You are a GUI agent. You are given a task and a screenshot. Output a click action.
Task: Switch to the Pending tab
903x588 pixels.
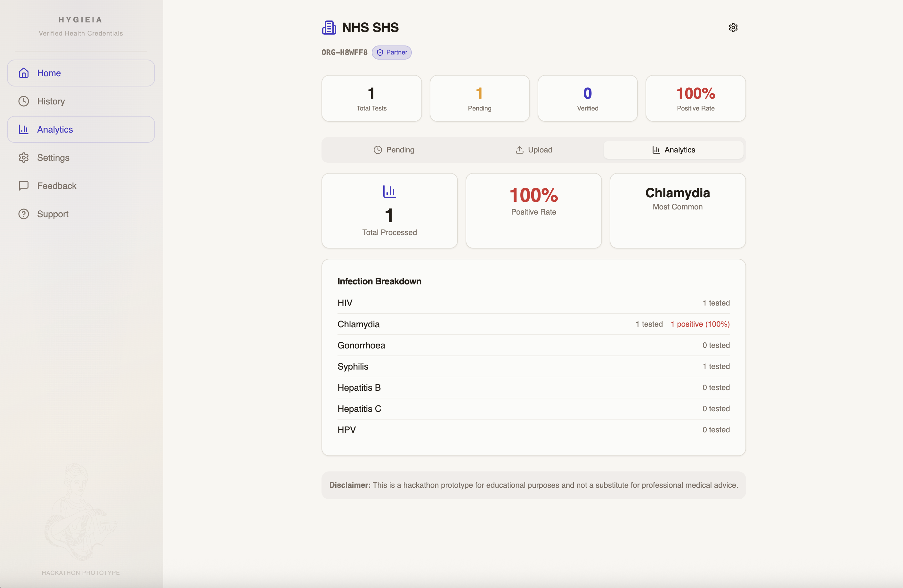coord(394,150)
